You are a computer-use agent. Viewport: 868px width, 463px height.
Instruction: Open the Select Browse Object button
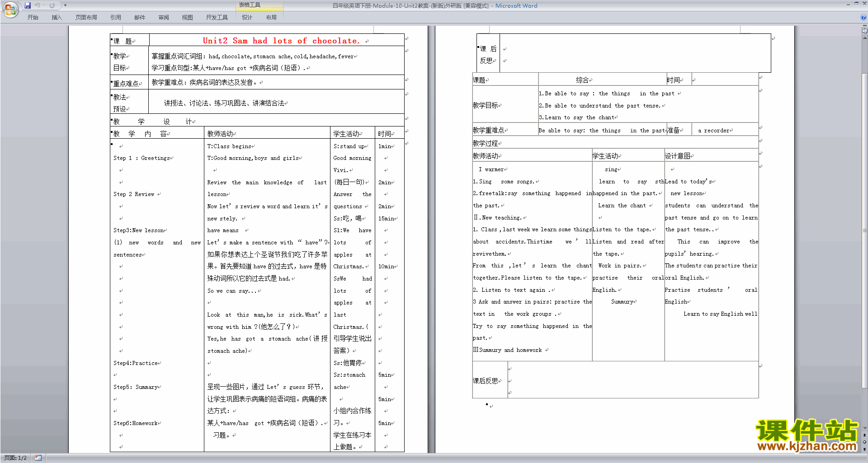point(864,442)
